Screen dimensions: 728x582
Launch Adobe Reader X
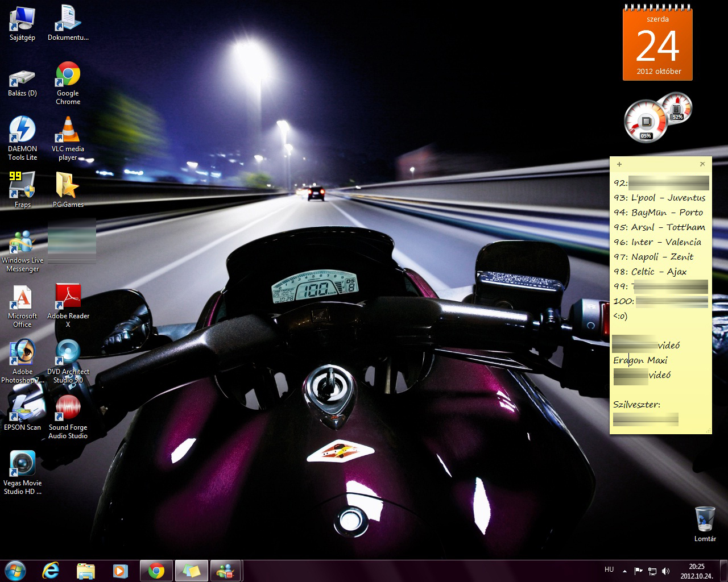click(x=68, y=306)
